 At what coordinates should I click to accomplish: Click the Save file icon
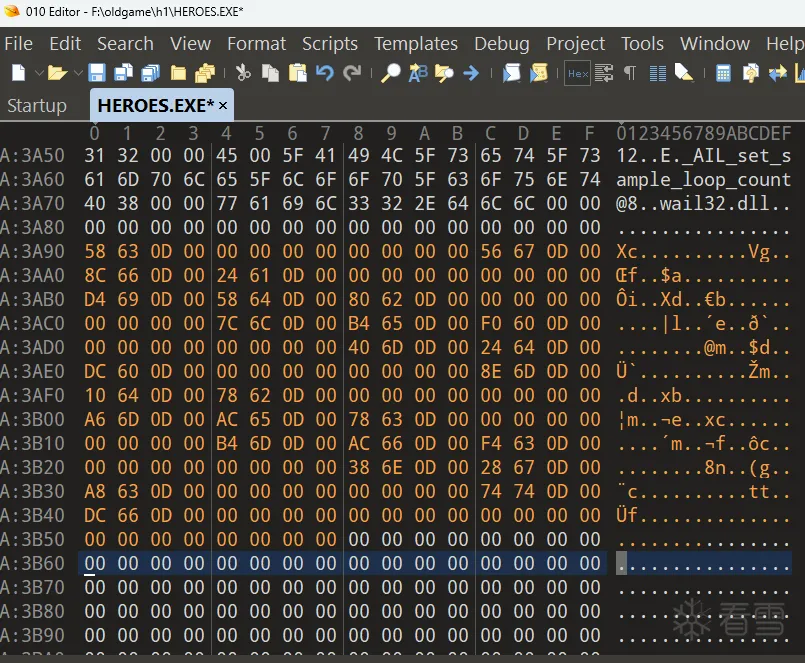[97, 73]
